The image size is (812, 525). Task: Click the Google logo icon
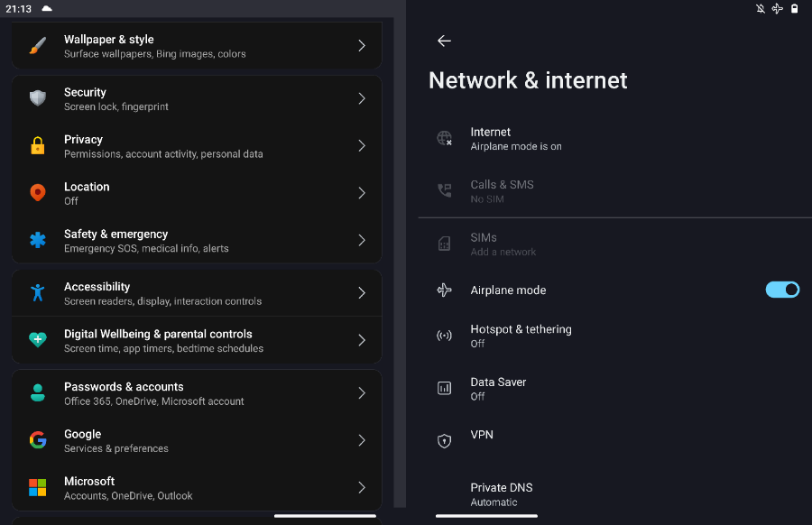tap(38, 440)
